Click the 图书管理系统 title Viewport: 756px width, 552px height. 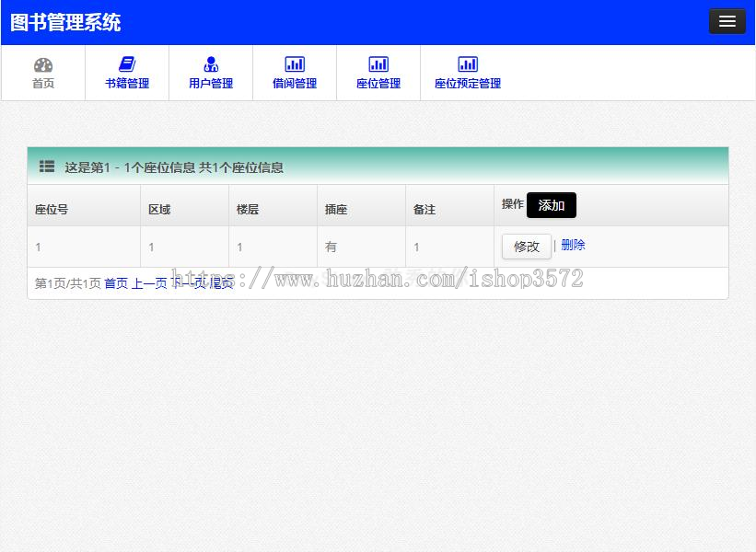tap(65, 22)
